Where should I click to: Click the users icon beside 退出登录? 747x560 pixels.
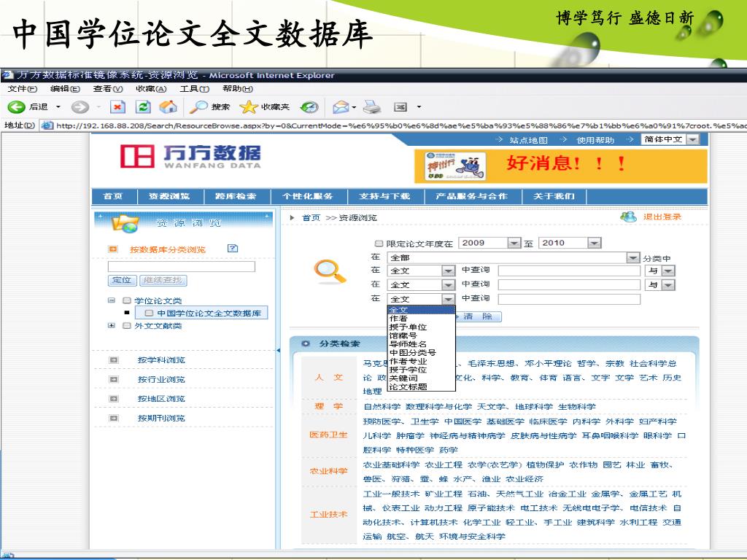click(628, 217)
